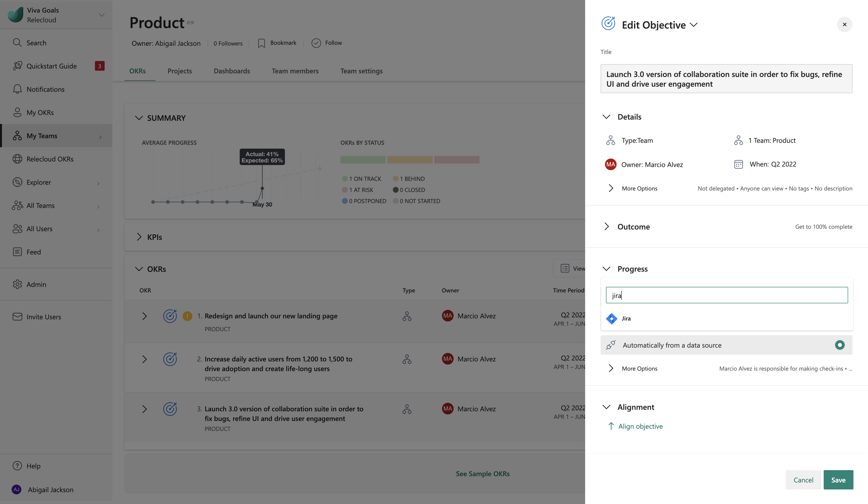Image resolution: width=868 pixels, height=504 pixels.
Task: Expand More Options under Progress
Action: (x=611, y=368)
